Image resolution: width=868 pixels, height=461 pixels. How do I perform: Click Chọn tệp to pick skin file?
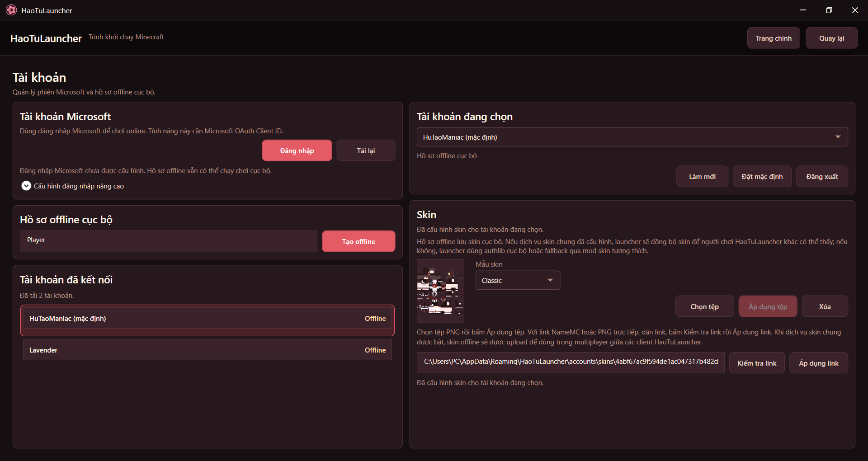704,306
